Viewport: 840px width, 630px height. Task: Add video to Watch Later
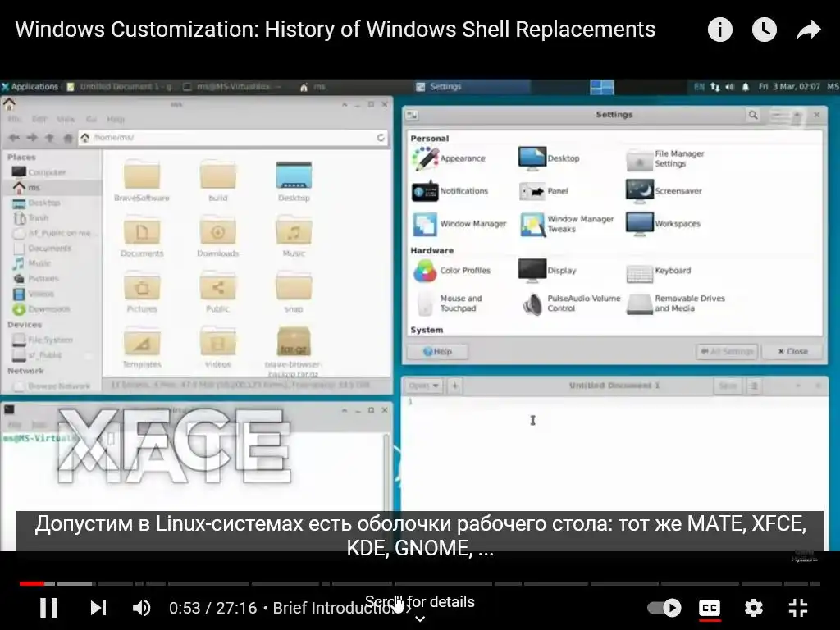tap(764, 30)
